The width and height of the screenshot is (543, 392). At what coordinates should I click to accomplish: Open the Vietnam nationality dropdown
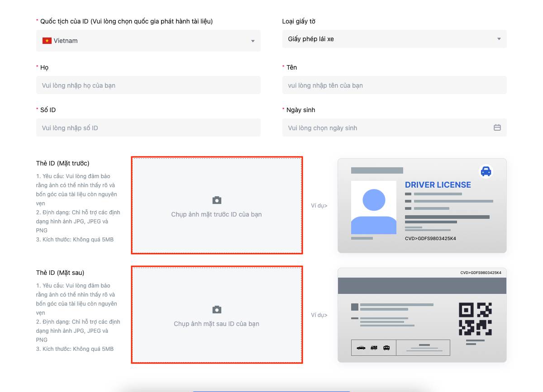(148, 41)
